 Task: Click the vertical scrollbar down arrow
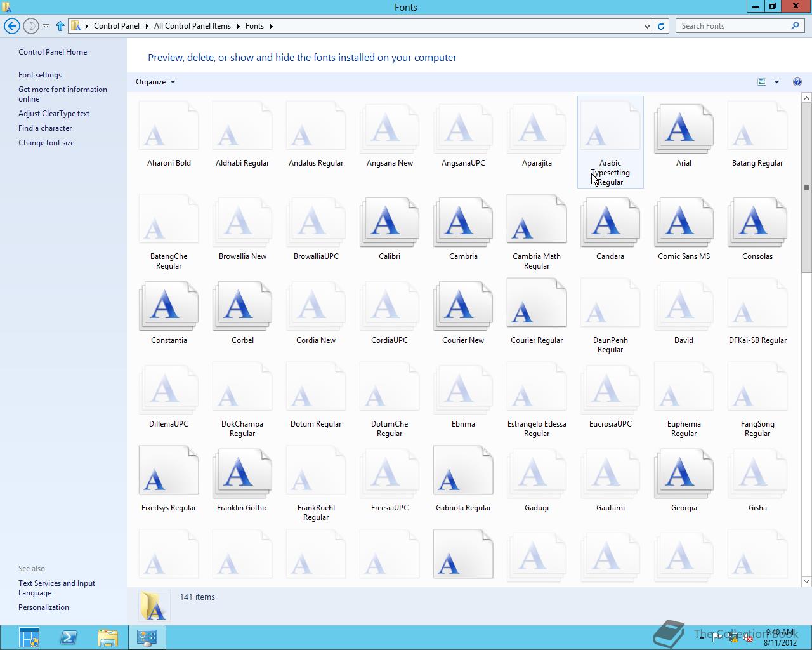click(807, 581)
